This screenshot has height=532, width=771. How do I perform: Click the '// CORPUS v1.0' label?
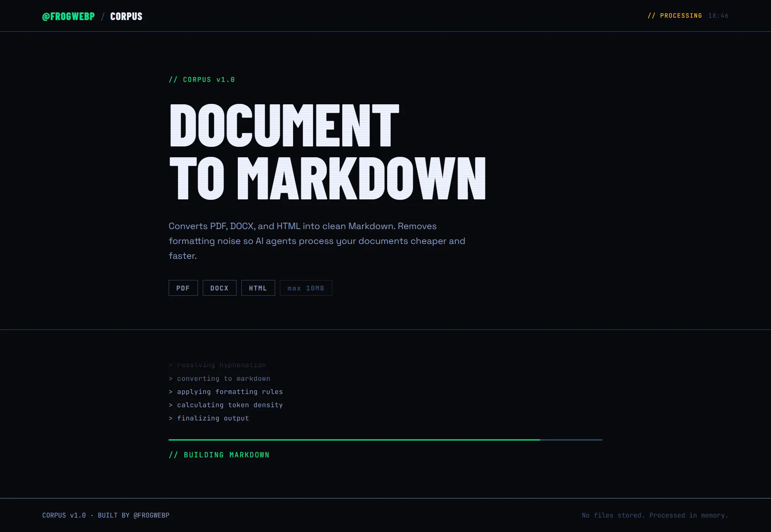click(202, 79)
